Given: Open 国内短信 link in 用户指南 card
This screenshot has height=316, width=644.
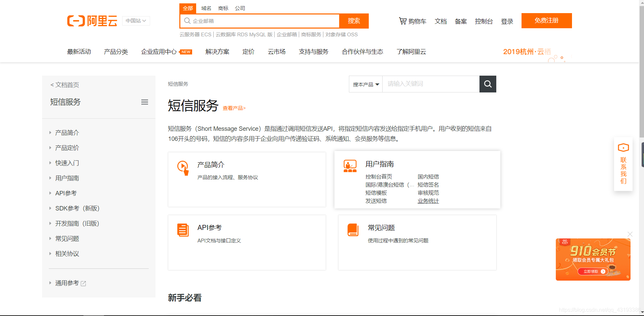Looking at the screenshot, I should coord(428,177).
